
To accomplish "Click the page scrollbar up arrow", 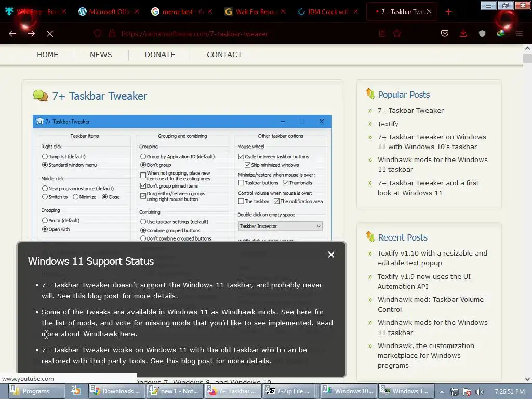I will coord(528,48).
